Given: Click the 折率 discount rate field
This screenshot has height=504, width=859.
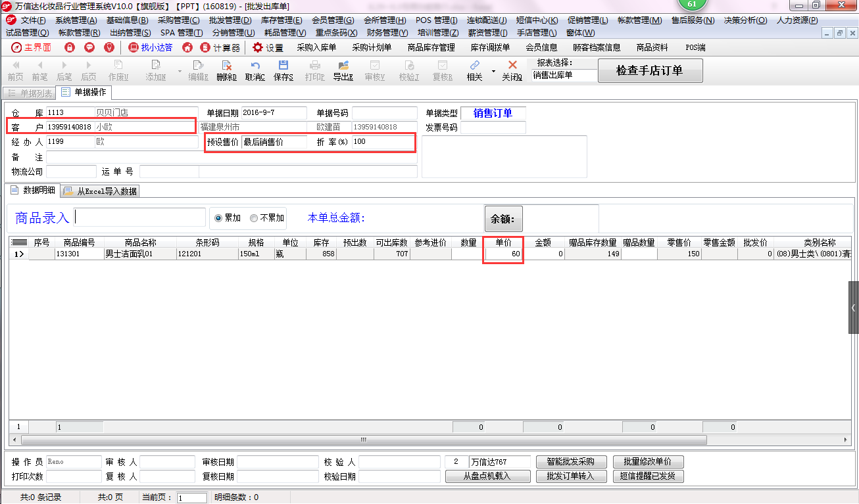Looking at the screenshot, I should click(383, 142).
